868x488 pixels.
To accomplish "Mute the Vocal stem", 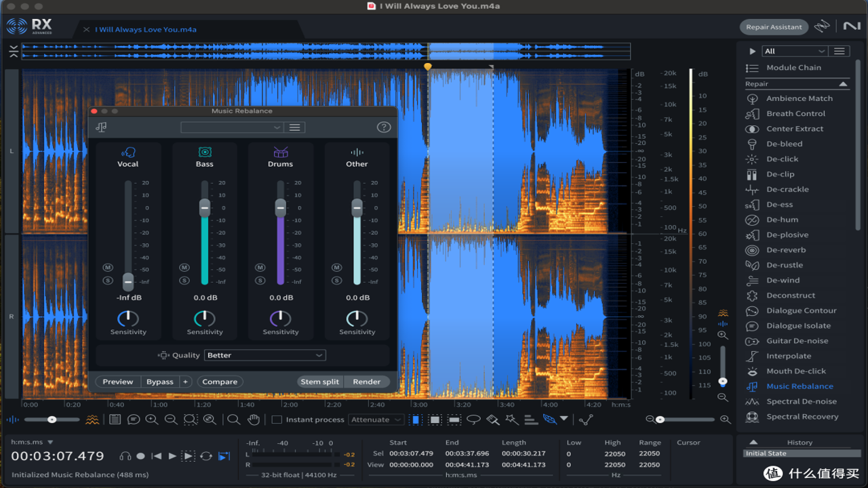I will click(108, 268).
